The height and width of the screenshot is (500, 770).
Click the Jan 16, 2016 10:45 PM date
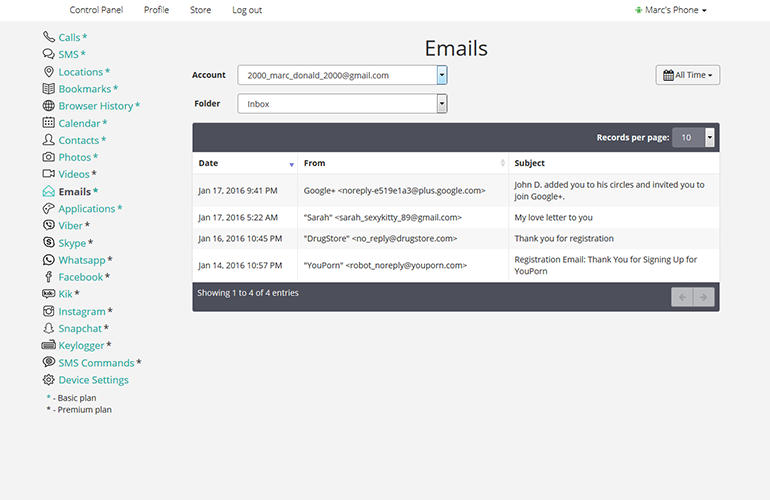(240, 239)
